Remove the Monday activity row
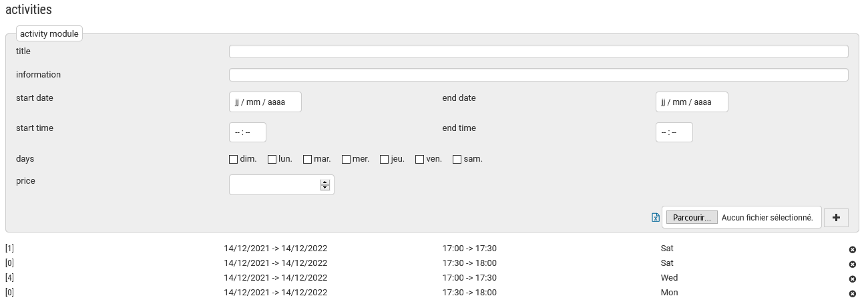 point(852,293)
